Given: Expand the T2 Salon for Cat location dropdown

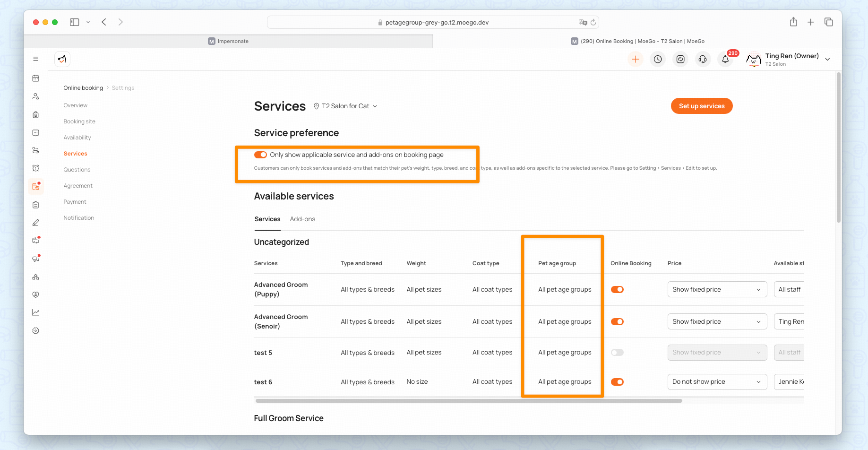Looking at the screenshot, I should tap(346, 106).
